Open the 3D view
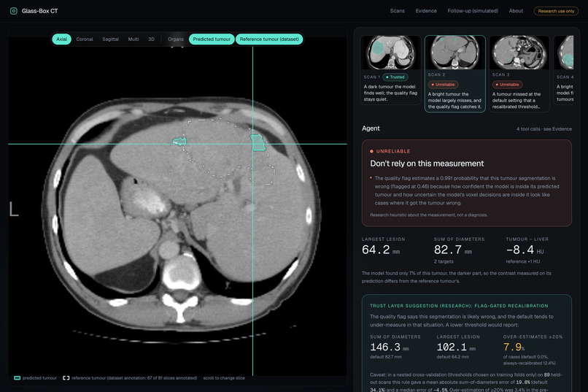Screen dimensions: 588x392 pos(151,39)
